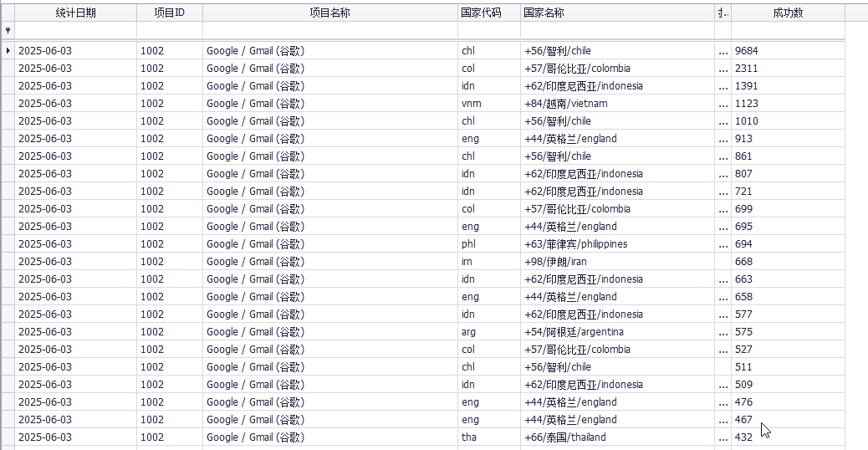Click the date 2025-06-03 in the 1391 row
The width and height of the screenshot is (868, 450).
76,86
